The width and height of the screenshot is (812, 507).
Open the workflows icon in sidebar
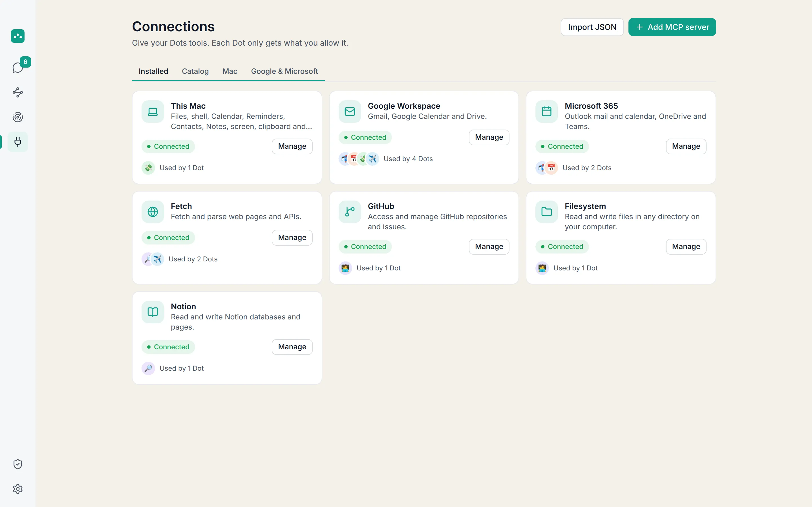[x=18, y=92]
